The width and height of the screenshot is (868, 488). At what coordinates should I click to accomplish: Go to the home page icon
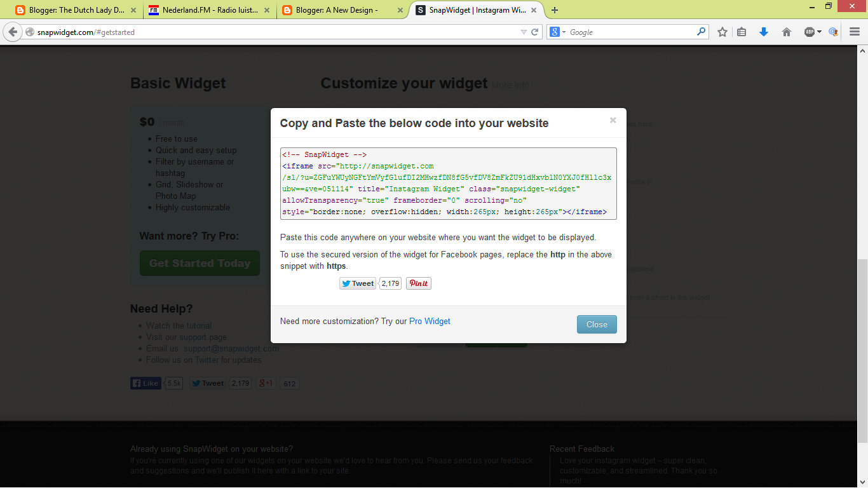787,32
